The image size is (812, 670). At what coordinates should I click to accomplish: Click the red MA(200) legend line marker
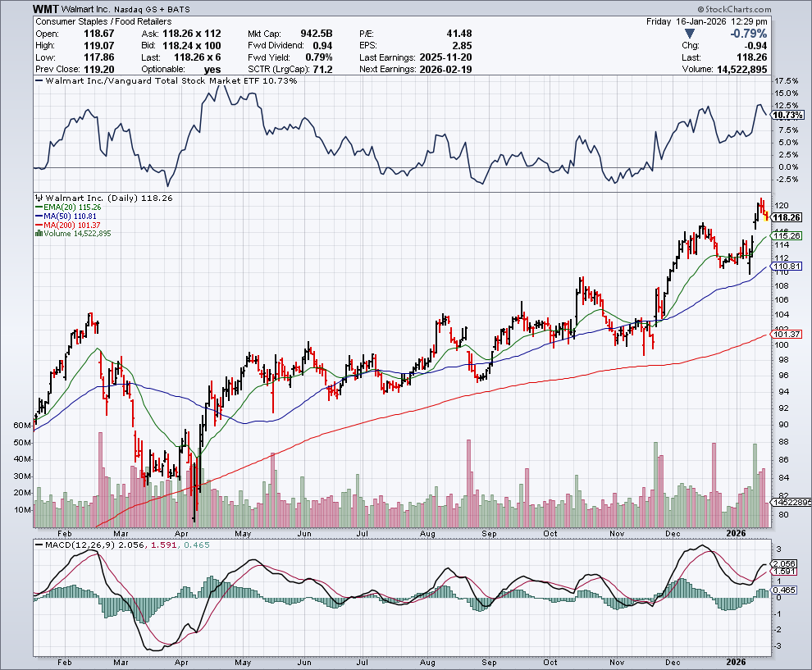point(37,225)
